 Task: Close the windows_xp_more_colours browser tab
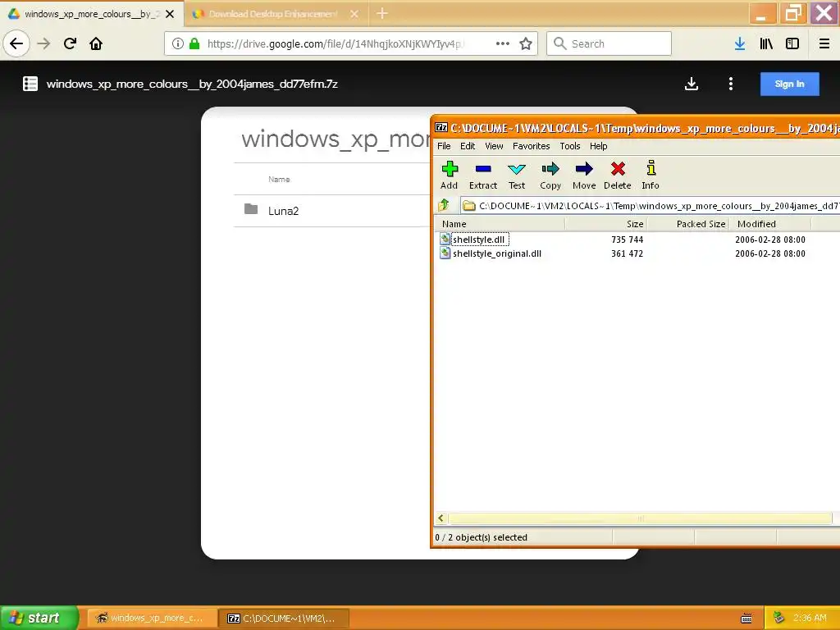170,14
